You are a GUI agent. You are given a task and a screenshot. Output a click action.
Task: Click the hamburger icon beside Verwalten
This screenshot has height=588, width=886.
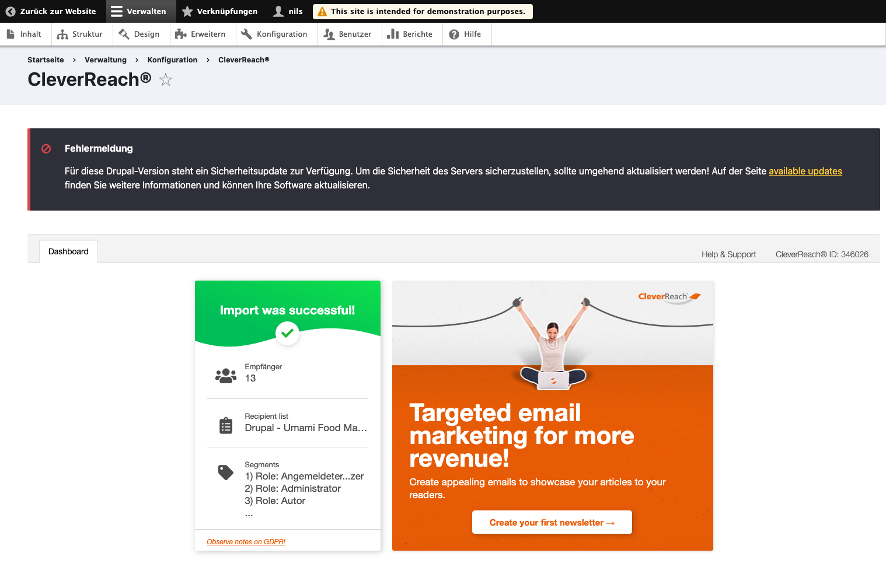(x=117, y=11)
